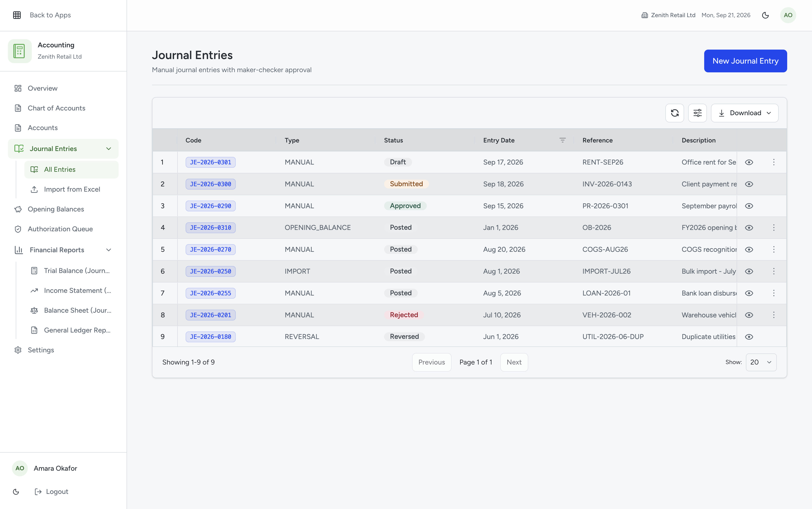Click Logout

click(x=51, y=491)
